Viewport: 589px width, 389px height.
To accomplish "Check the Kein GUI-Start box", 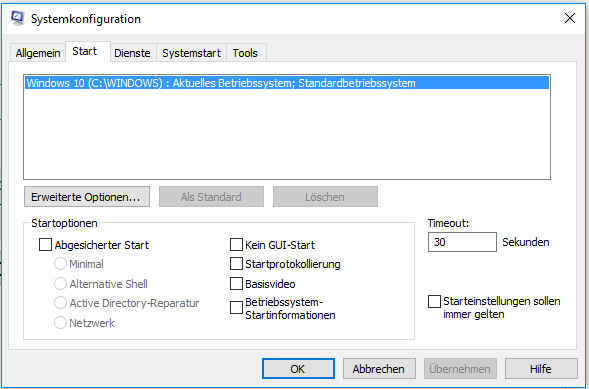I will 236,245.
